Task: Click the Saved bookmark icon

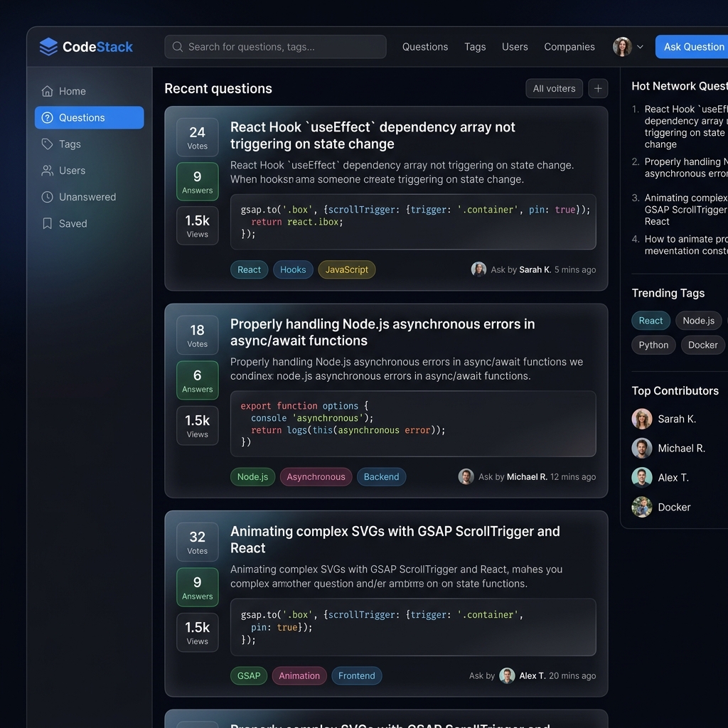Action: coord(48,223)
